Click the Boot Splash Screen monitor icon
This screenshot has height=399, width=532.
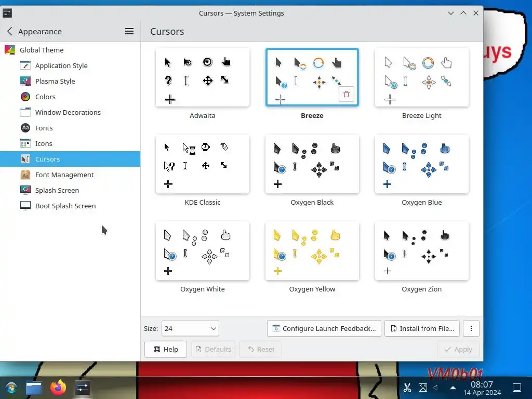pos(25,206)
